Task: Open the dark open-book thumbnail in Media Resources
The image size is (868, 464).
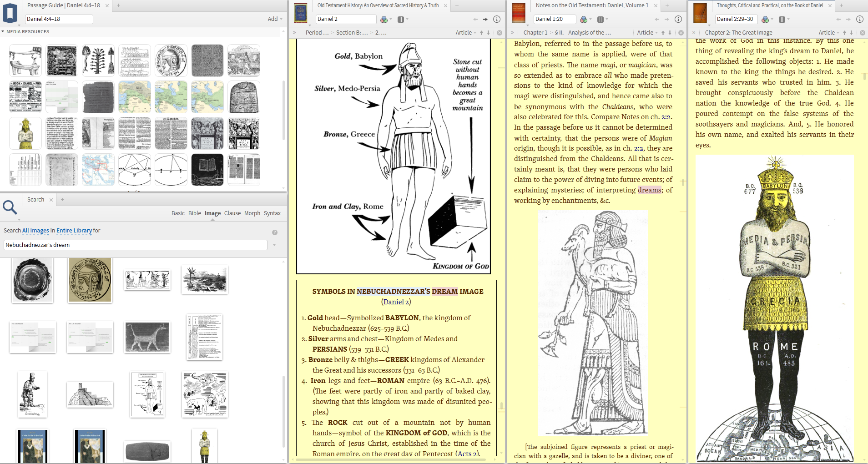Action: tap(207, 170)
